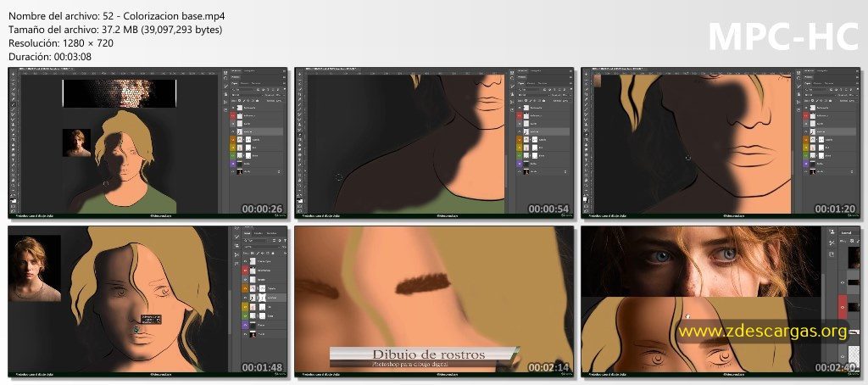The height and width of the screenshot is (385, 868).
Task: Toggle green-tagged layer eye in 00:00:26 frame
Action: (x=232, y=156)
